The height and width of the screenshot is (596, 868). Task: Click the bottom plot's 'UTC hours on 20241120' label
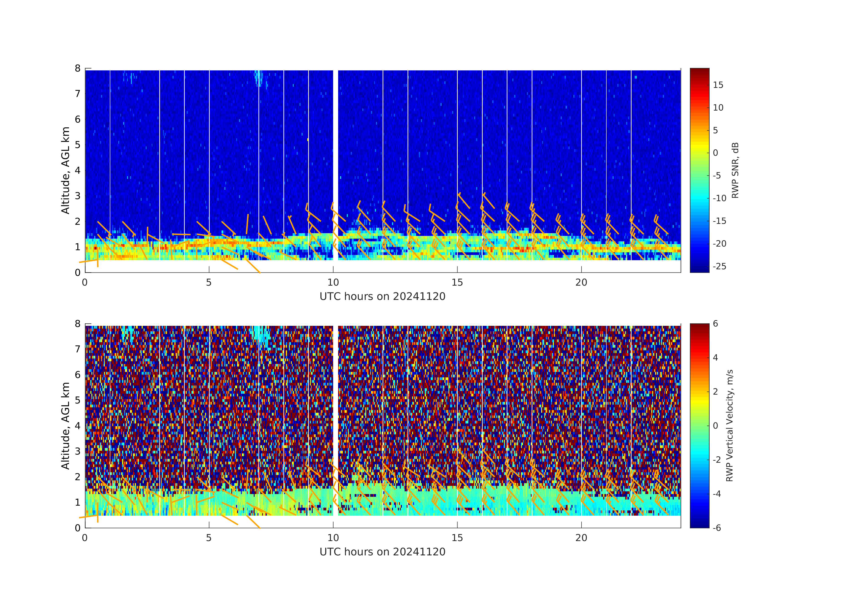tap(382, 552)
